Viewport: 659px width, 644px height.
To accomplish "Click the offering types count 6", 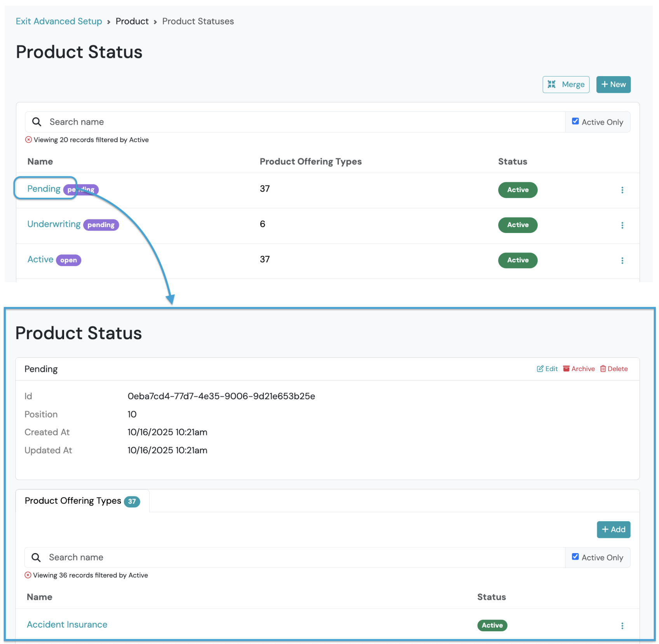I will tap(263, 224).
